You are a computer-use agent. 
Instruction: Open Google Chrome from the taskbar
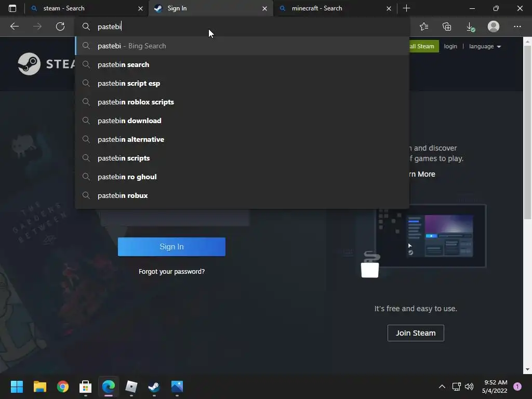62,386
